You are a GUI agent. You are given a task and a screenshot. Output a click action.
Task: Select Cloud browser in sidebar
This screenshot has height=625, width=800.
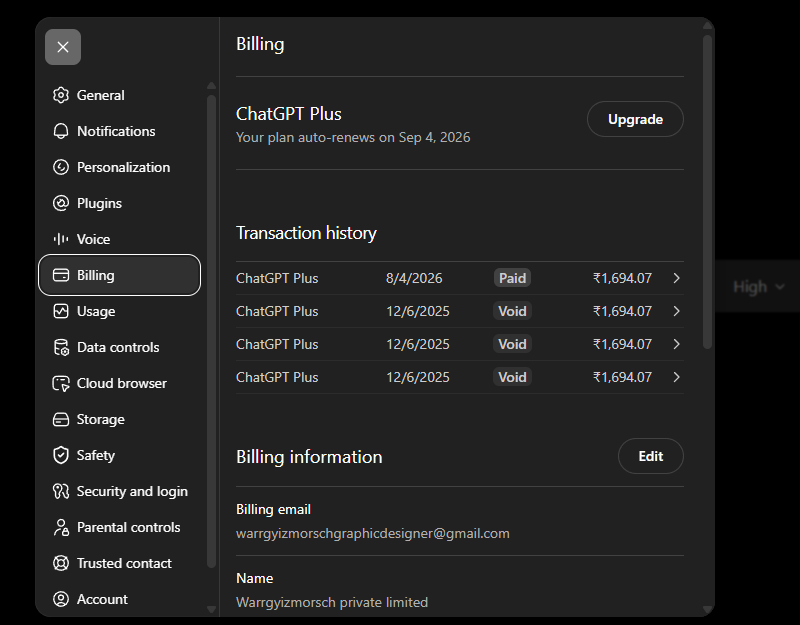coord(119,383)
